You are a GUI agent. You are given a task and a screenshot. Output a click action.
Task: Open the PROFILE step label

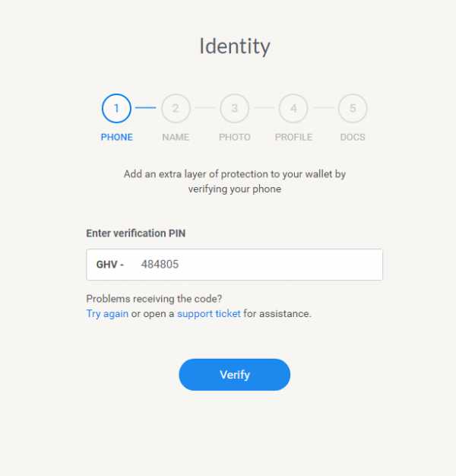tap(293, 138)
